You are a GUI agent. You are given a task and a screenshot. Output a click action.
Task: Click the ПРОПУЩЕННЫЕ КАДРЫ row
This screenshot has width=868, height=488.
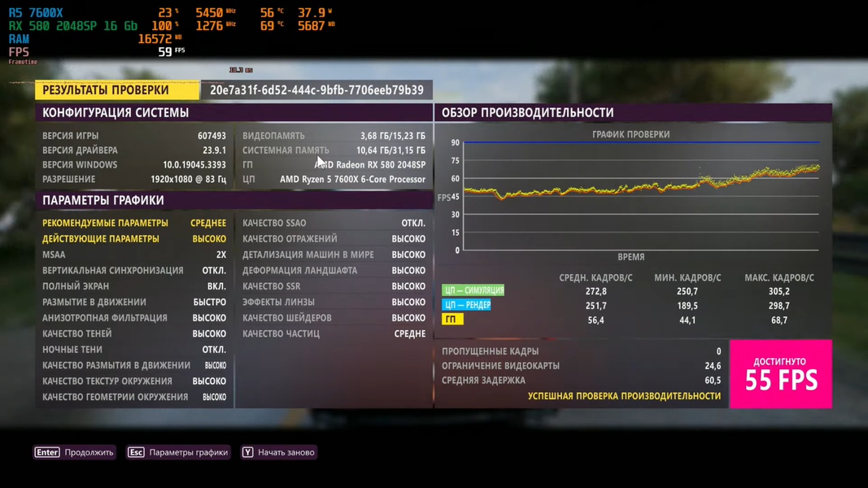tap(582, 351)
